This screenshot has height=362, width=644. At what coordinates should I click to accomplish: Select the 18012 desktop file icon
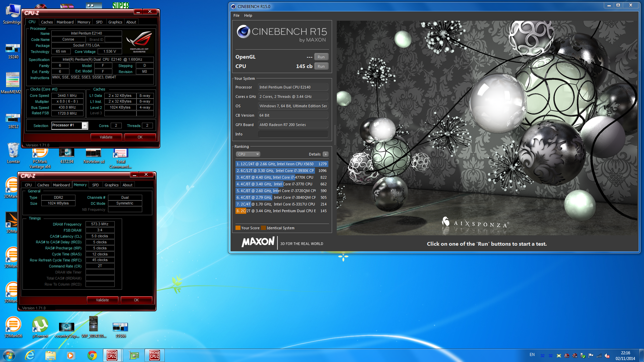[13, 121]
